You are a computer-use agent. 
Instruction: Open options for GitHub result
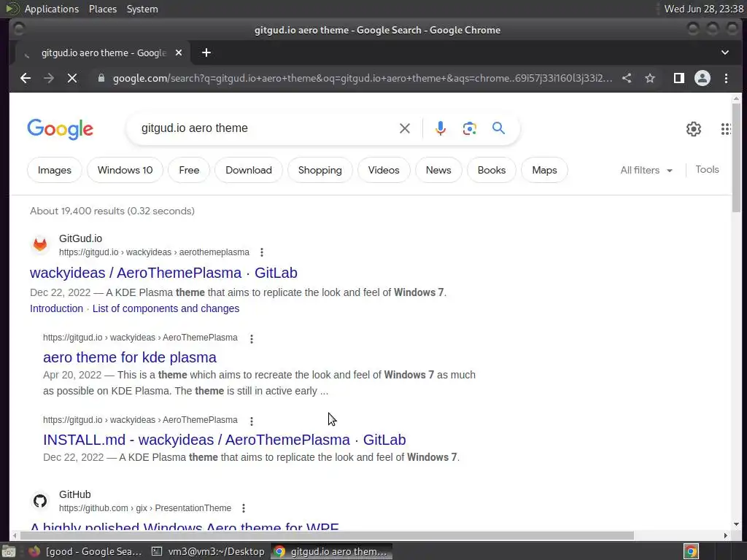pos(244,508)
